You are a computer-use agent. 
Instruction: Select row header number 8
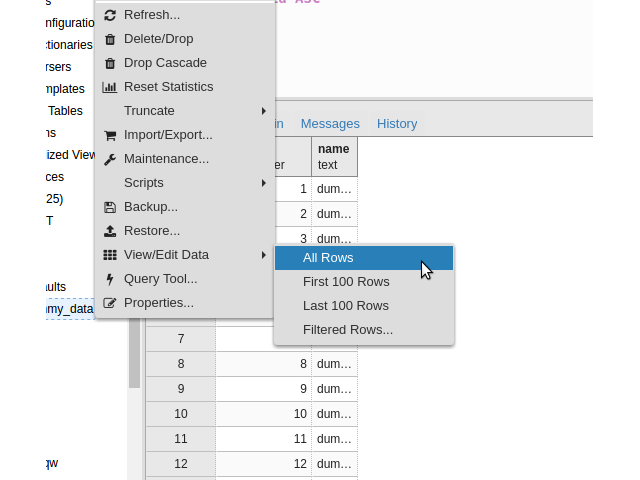181,364
